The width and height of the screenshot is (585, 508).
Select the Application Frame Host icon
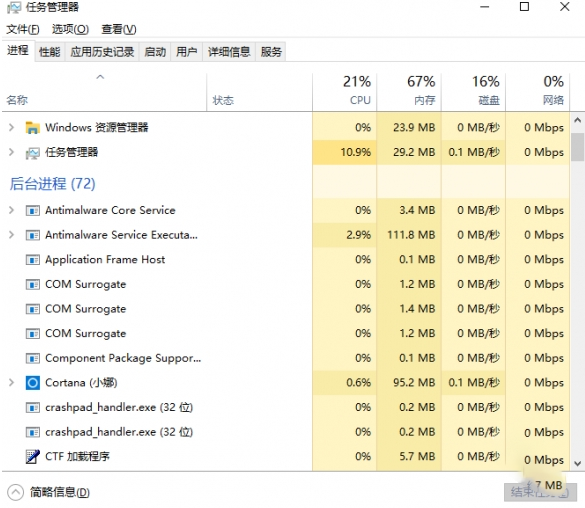tap(32, 260)
